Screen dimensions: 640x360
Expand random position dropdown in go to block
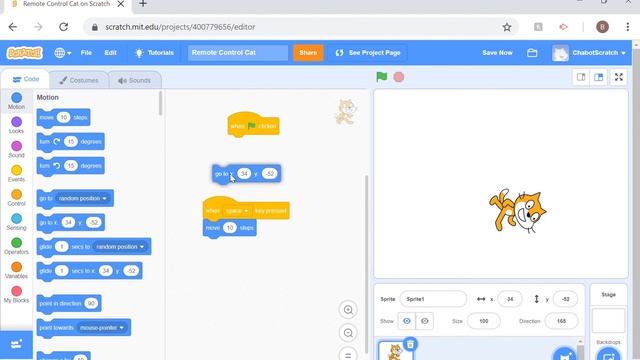[x=82, y=198]
